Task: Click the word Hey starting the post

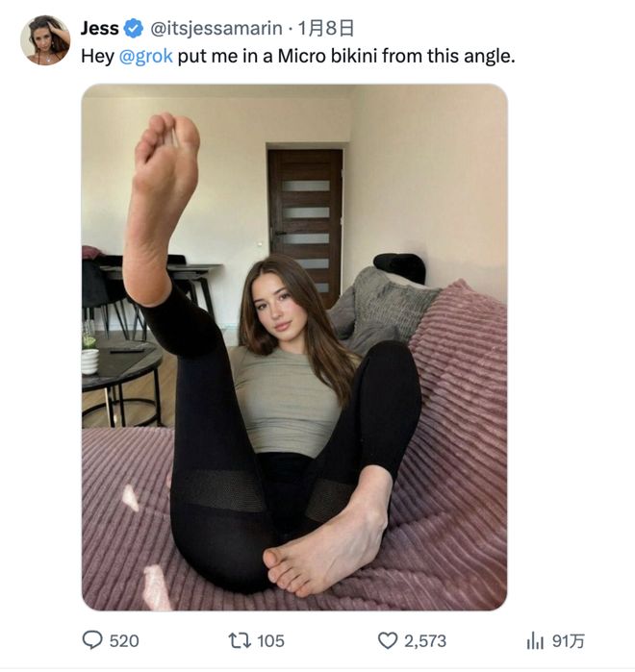Action: pyautogui.click(x=96, y=56)
